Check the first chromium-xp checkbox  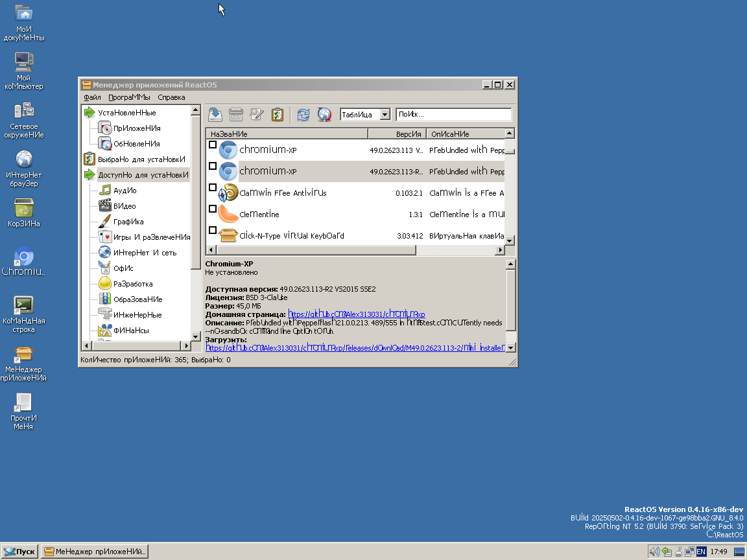point(213,145)
